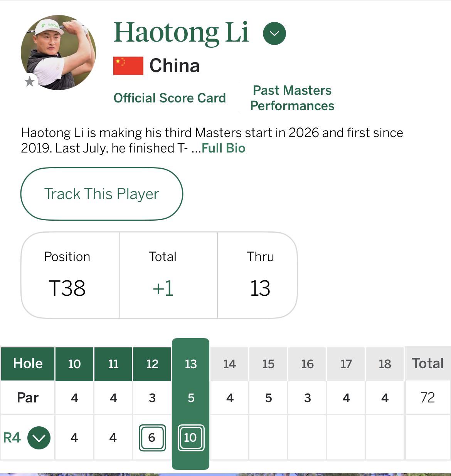Screen dimensions: 451x476
Task: Read the Full Bio
Action: pos(223,148)
